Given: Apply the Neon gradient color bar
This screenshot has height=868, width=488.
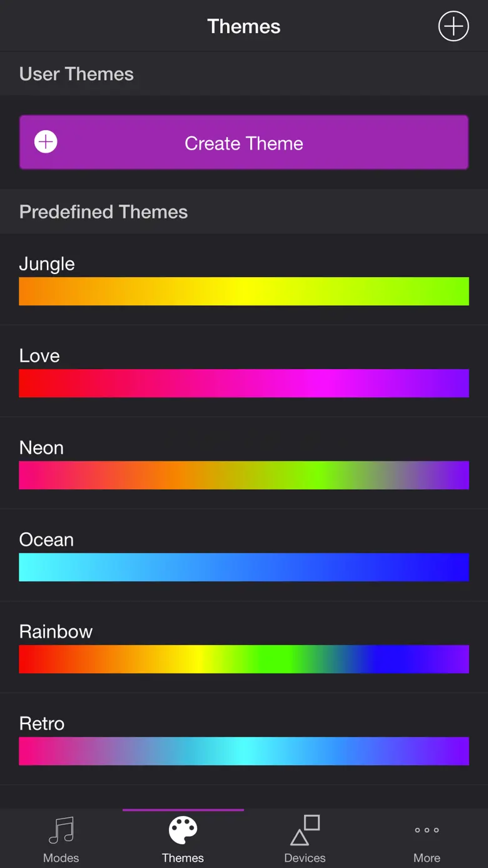Looking at the screenshot, I should (244, 475).
